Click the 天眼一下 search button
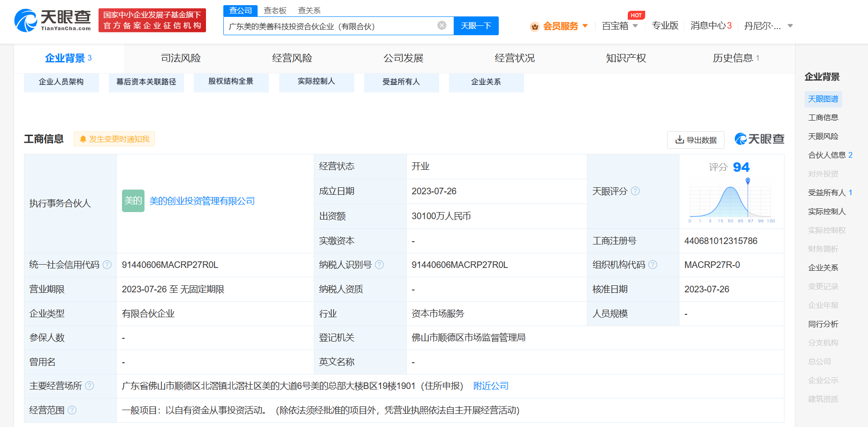Image resolution: width=868 pixels, height=427 pixels. tap(476, 26)
